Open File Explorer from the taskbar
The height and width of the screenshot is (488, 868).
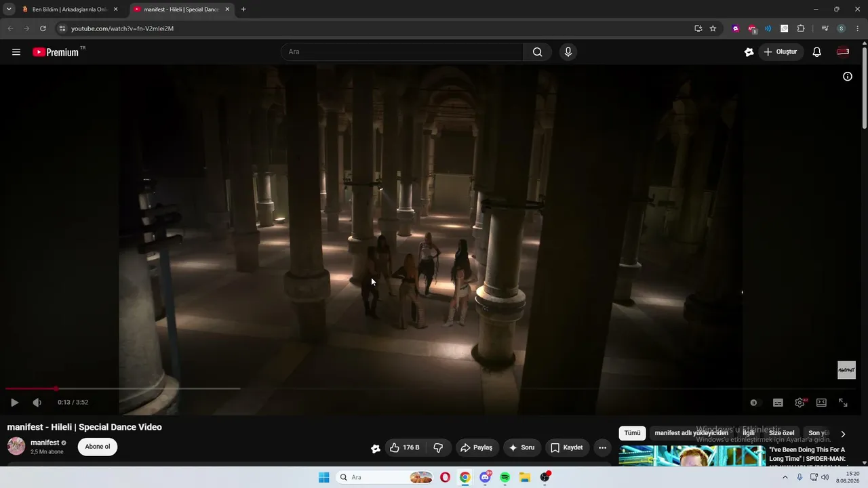[x=524, y=477]
